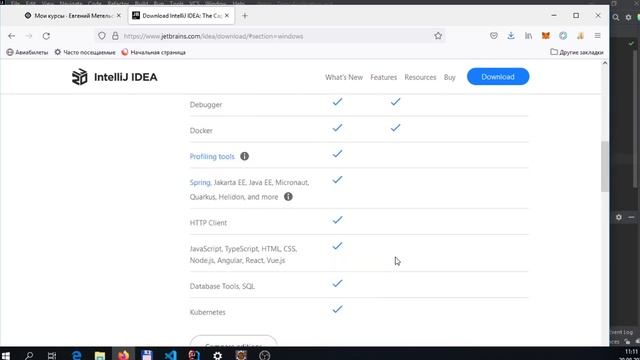
Task: Click the HTTP Client row label
Action: coord(208,223)
